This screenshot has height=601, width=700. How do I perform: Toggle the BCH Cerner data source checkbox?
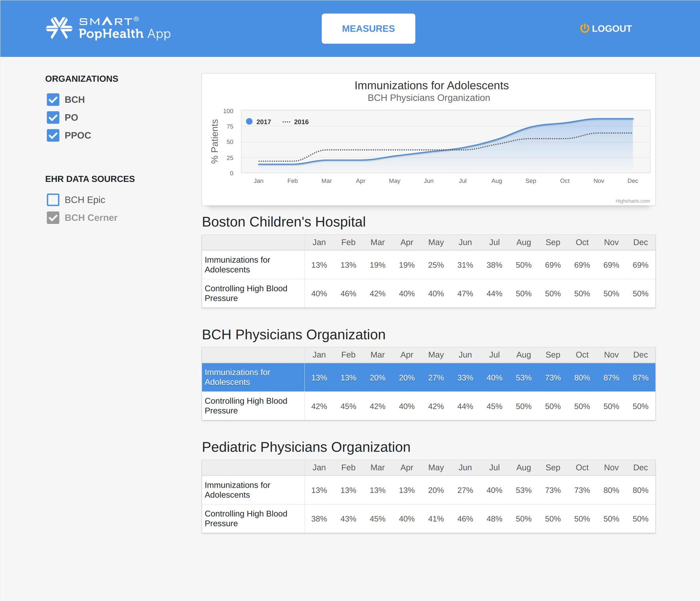click(53, 218)
